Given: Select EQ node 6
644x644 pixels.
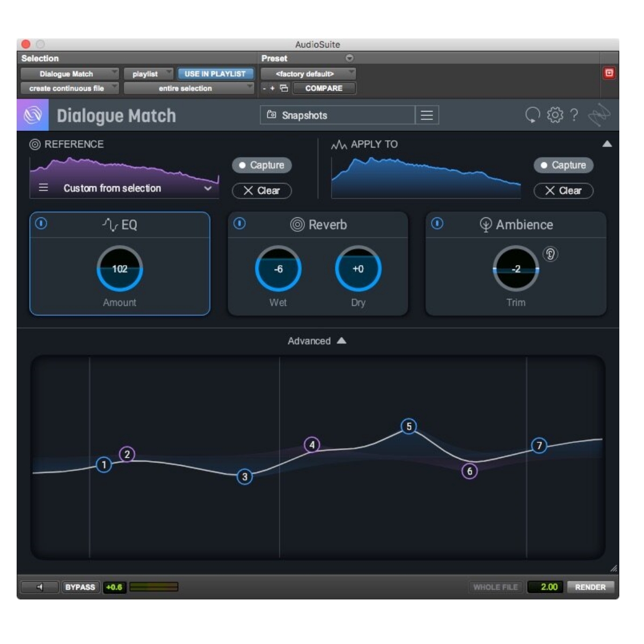Looking at the screenshot, I should click(x=470, y=471).
